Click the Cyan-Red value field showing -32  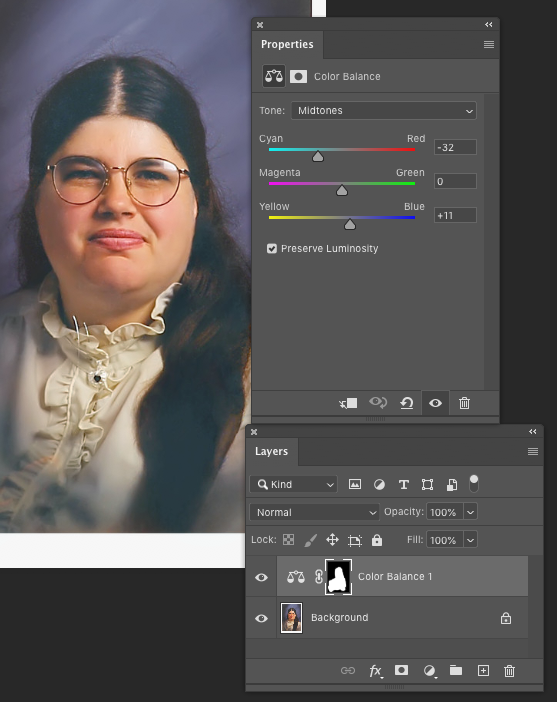(x=455, y=147)
